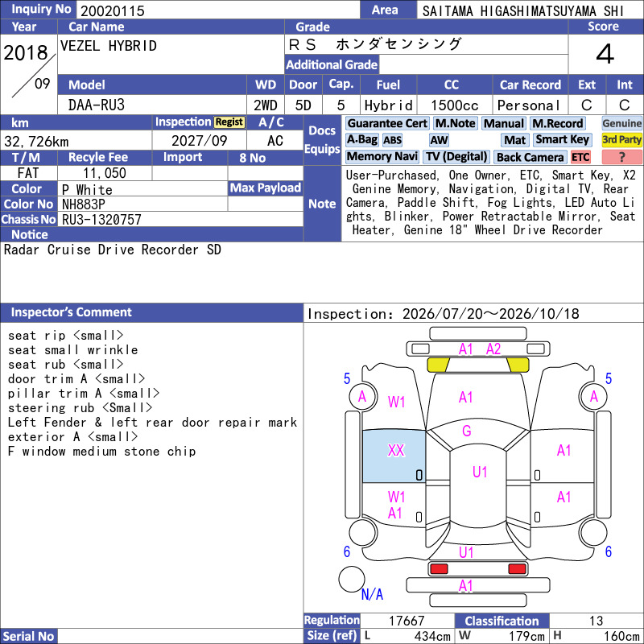Click the front-right wheel A mark
Image resolution: width=644 pixels, height=644 pixels.
pos(594,396)
